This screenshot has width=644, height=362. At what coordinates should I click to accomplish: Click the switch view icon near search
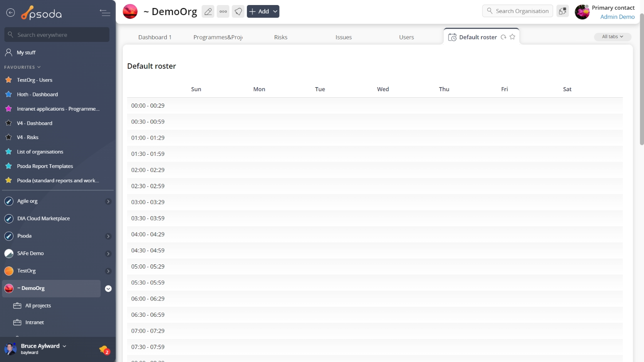[563, 11]
